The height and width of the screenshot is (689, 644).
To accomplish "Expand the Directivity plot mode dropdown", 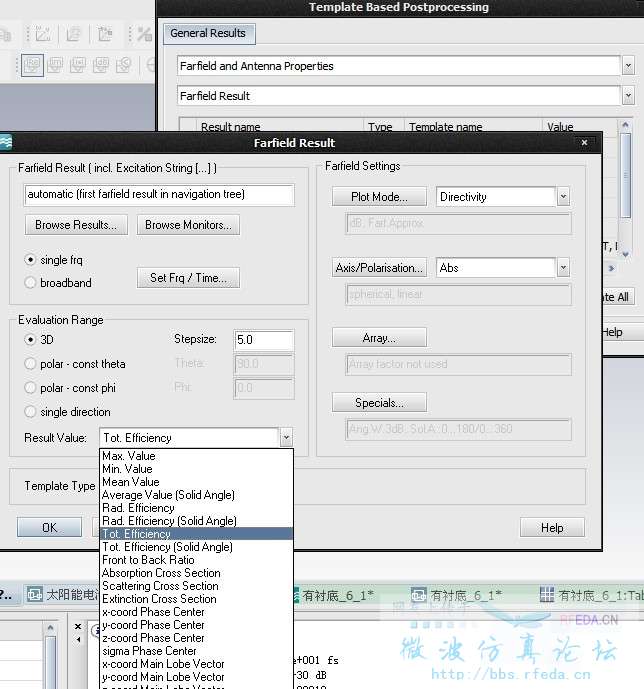I will pyautogui.click(x=563, y=197).
